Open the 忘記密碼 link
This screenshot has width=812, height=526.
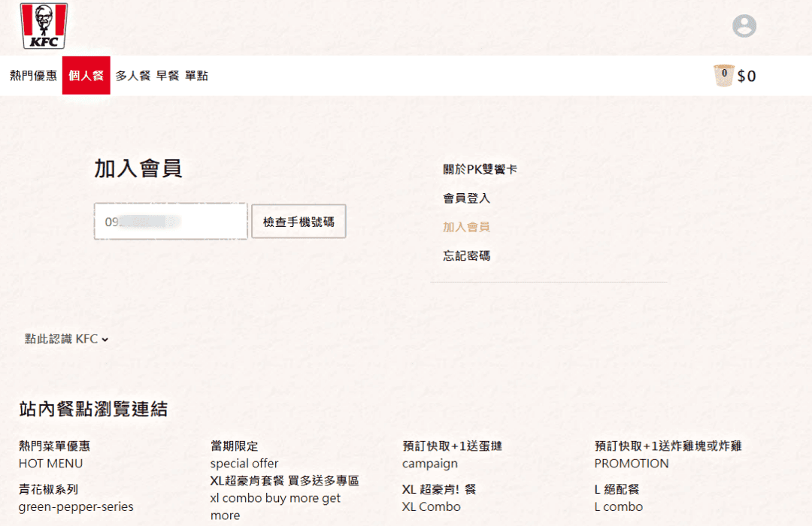(x=466, y=255)
